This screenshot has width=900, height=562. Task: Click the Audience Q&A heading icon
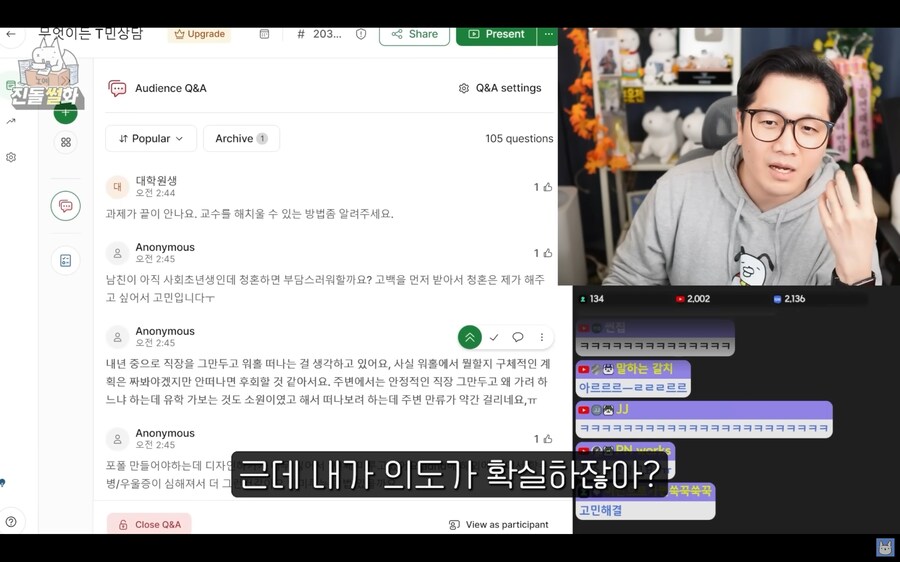tap(117, 88)
